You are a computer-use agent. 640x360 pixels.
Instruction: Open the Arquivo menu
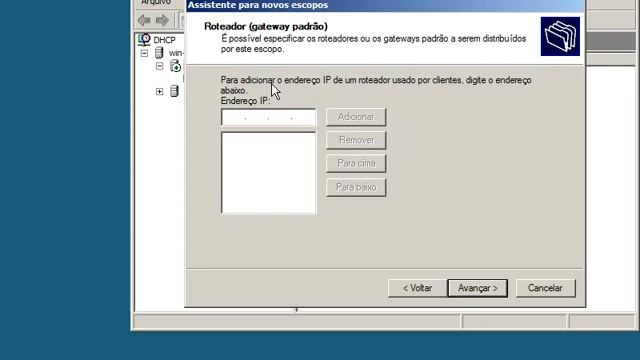click(x=156, y=2)
